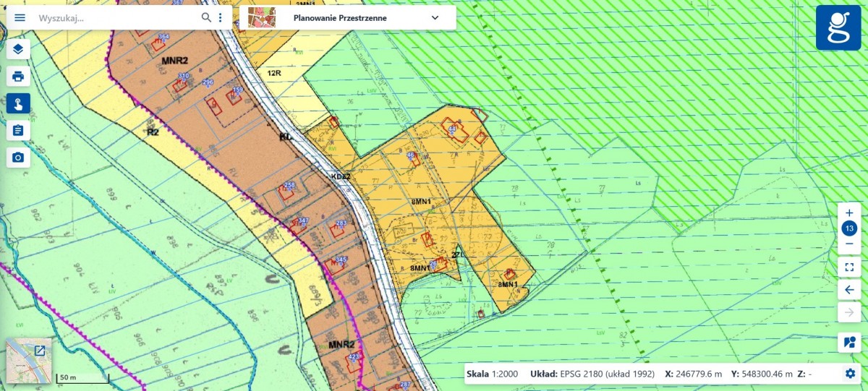868x391 pixels.
Task: Click the print map icon
Action: pyautogui.click(x=18, y=76)
